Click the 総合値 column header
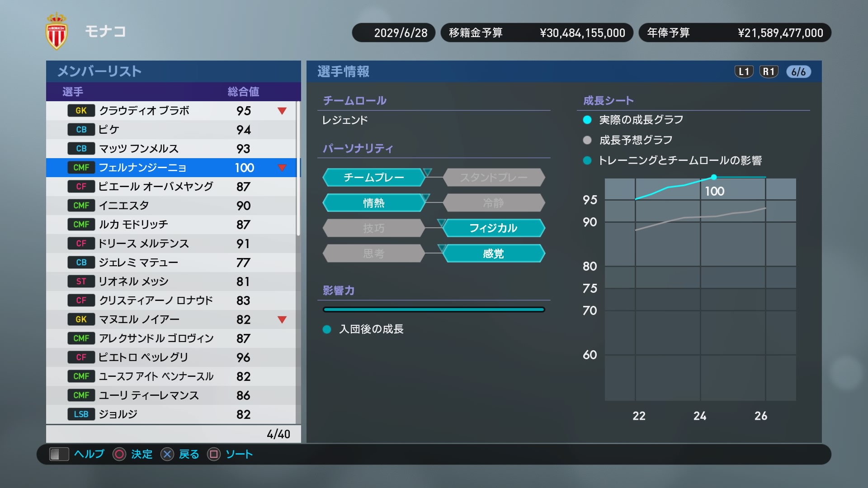This screenshot has width=868, height=488. (x=243, y=92)
